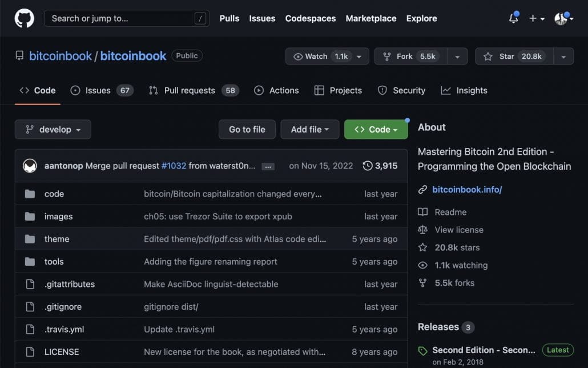Click the commit history clock icon

click(x=368, y=166)
